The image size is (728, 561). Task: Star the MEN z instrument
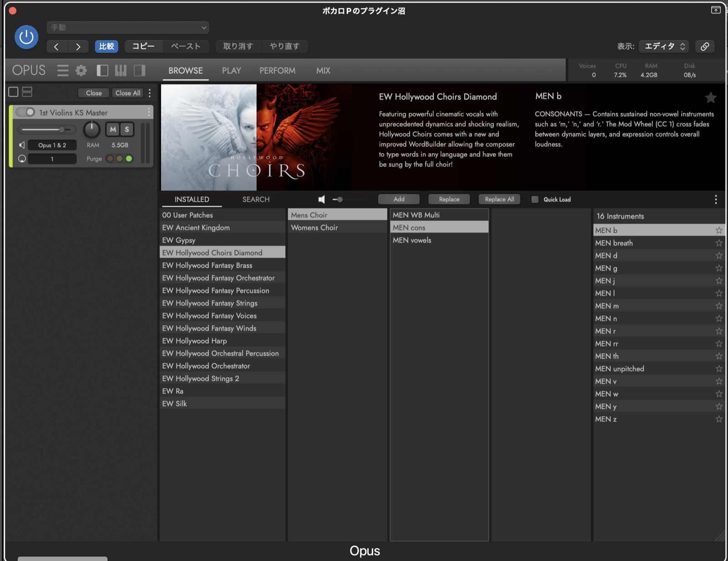point(719,419)
